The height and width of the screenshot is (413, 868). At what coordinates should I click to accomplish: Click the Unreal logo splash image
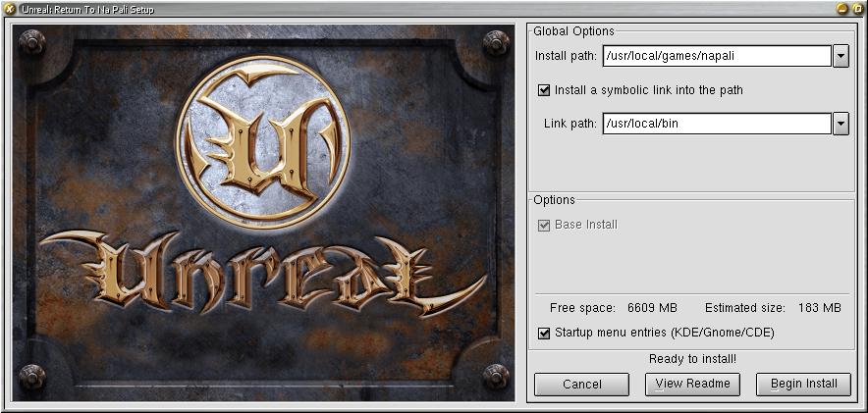pyautogui.click(x=263, y=213)
